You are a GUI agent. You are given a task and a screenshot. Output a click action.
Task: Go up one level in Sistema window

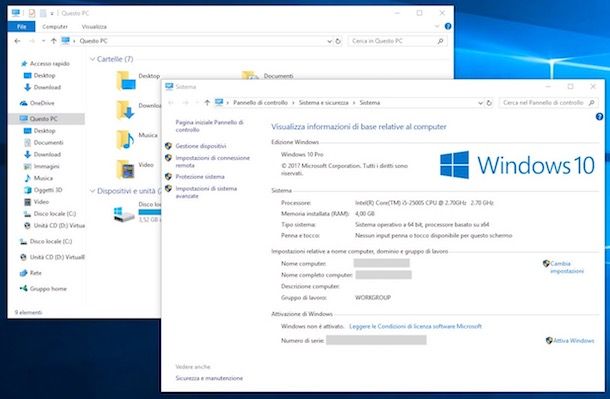pos(207,103)
